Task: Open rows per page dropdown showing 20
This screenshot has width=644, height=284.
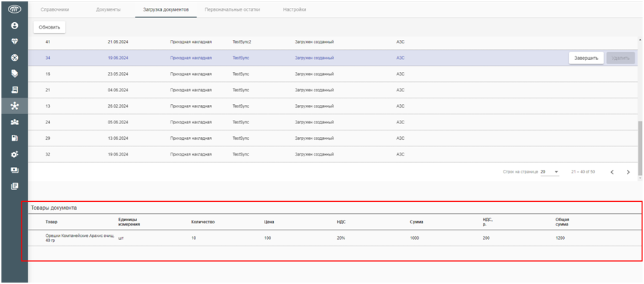Action: point(550,171)
